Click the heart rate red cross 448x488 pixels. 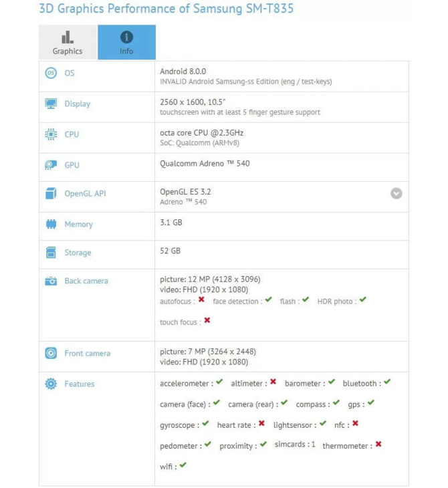point(261,423)
